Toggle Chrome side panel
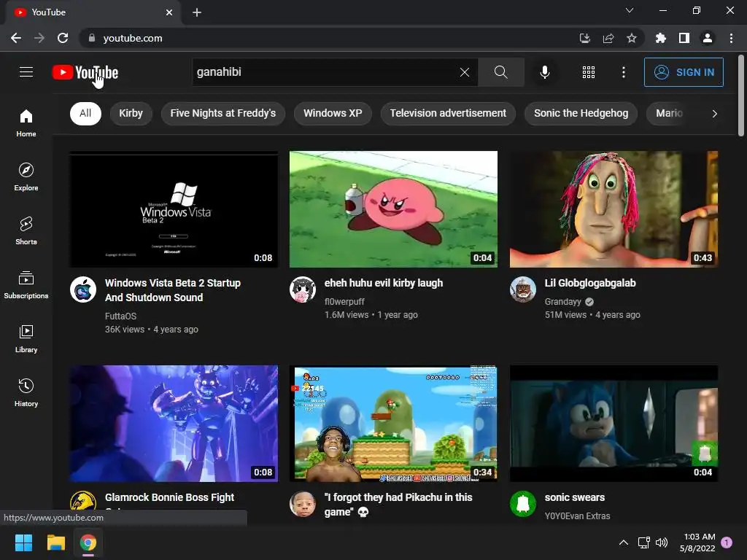This screenshot has width=747, height=560. 684,38
